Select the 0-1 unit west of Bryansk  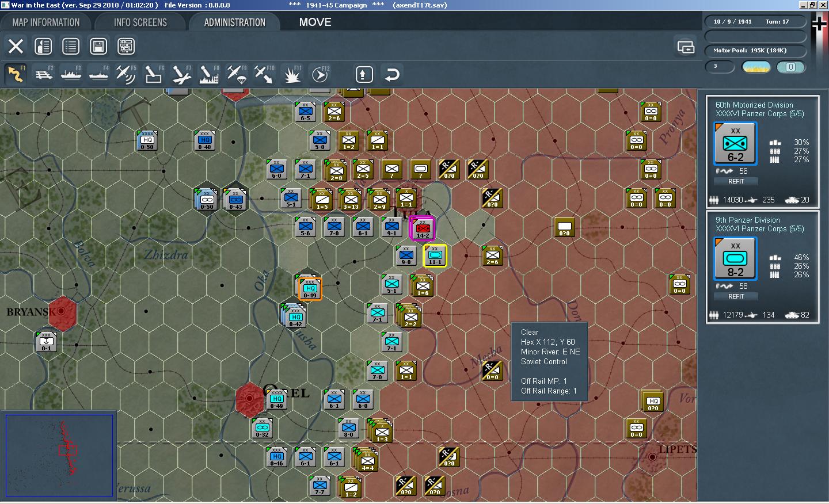[46, 342]
